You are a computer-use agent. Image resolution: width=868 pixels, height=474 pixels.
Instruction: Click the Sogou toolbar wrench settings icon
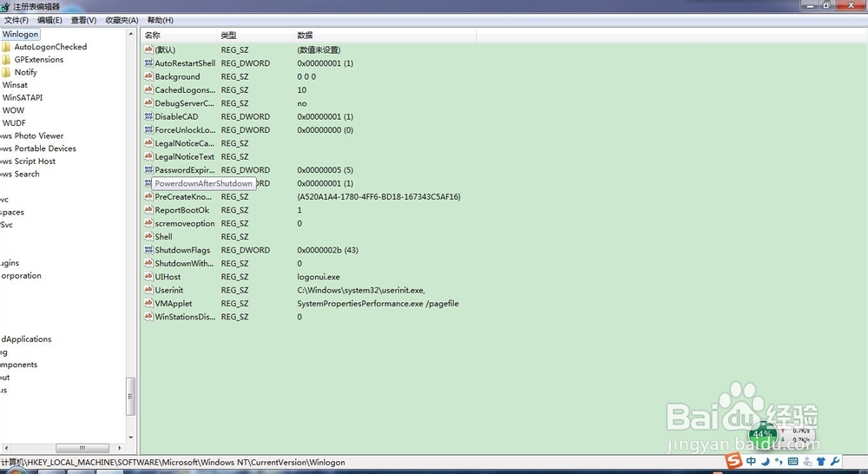coord(835,461)
